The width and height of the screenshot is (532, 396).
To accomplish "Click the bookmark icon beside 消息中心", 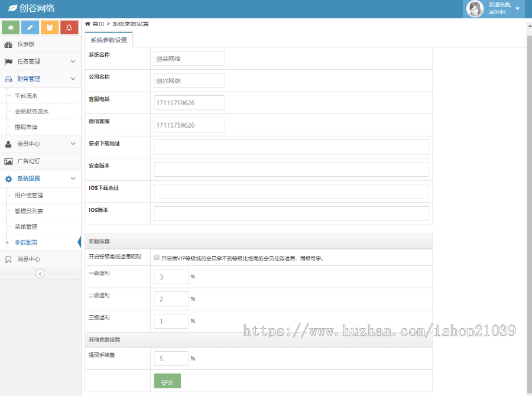I will pyautogui.click(x=8, y=259).
